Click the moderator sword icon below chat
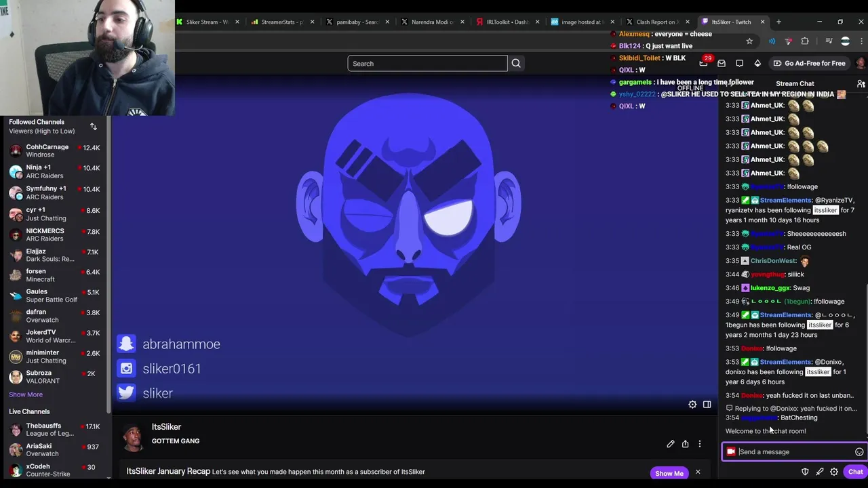This screenshot has height=488, width=868. point(820,472)
